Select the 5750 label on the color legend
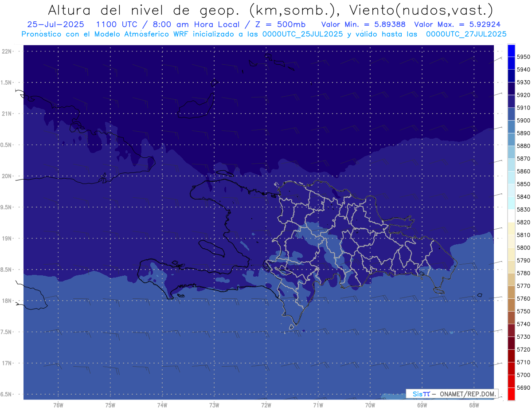 pos(523,311)
